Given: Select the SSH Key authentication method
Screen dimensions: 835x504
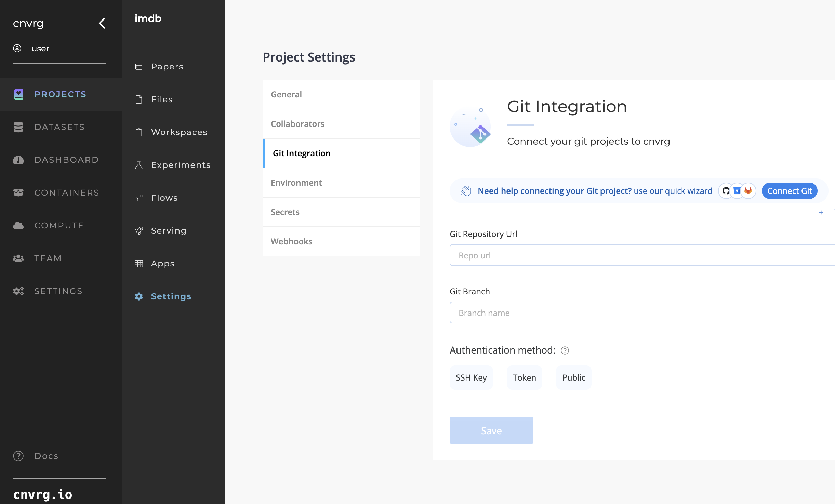Looking at the screenshot, I should point(471,377).
